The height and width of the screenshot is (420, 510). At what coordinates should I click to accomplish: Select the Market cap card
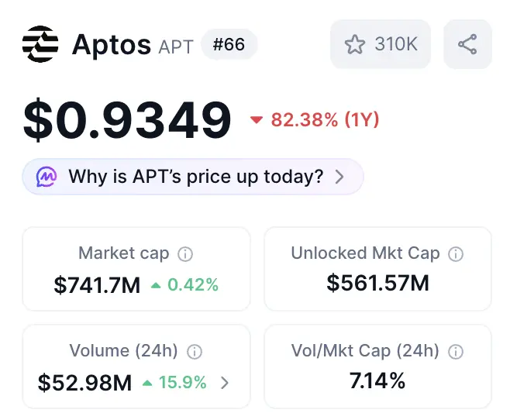coord(136,269)
